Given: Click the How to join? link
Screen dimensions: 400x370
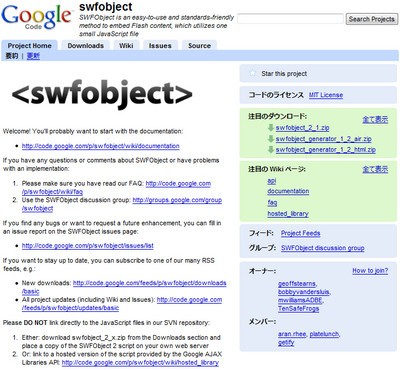Looking at the screenshot, I should (370, 271).
